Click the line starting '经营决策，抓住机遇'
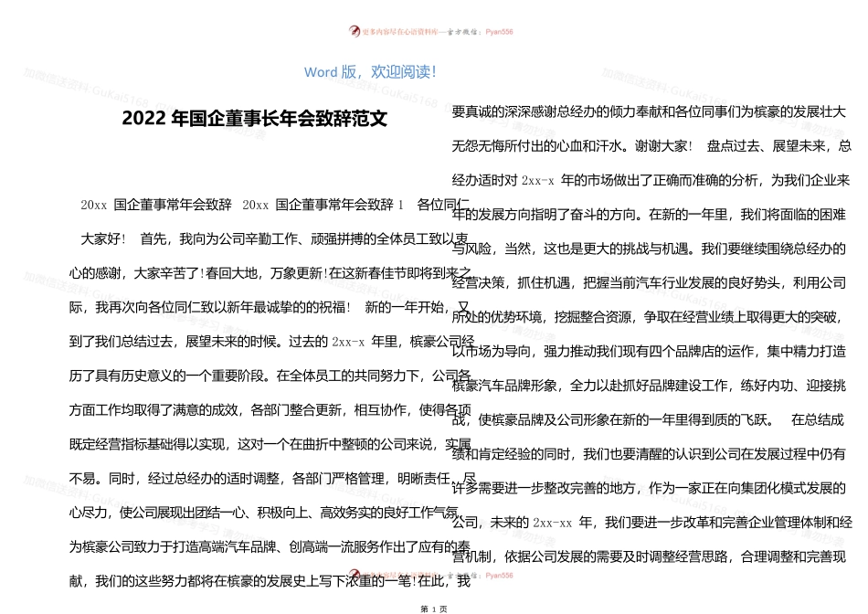The image size is (868, 614). point(649,282)
